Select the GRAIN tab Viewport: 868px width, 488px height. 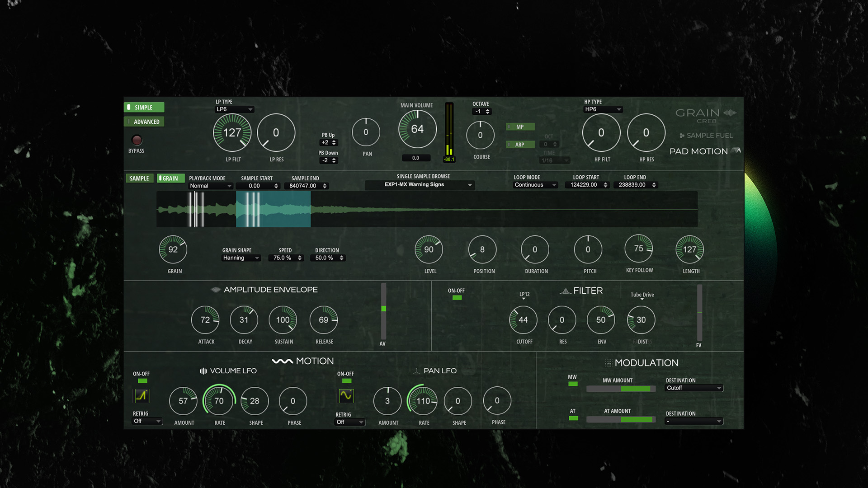point(170,178)
